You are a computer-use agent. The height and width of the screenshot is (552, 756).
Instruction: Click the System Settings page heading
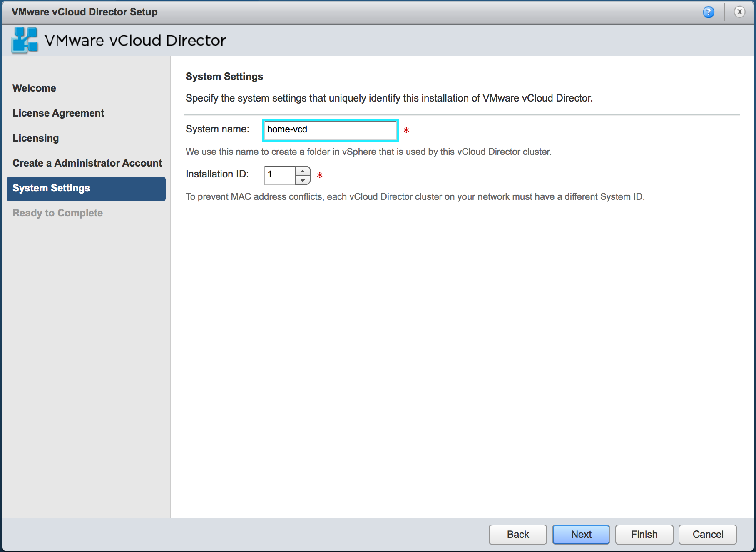tap(224, 77)
